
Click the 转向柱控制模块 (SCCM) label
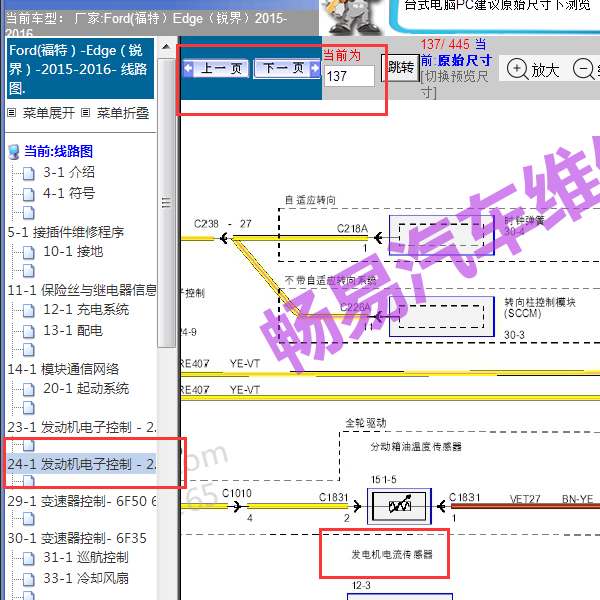[x=540, y=308]
